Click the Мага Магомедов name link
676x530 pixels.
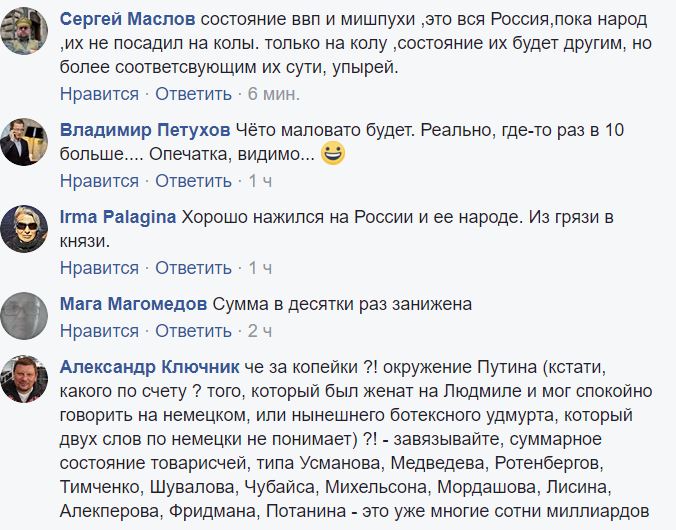(132, 304)
